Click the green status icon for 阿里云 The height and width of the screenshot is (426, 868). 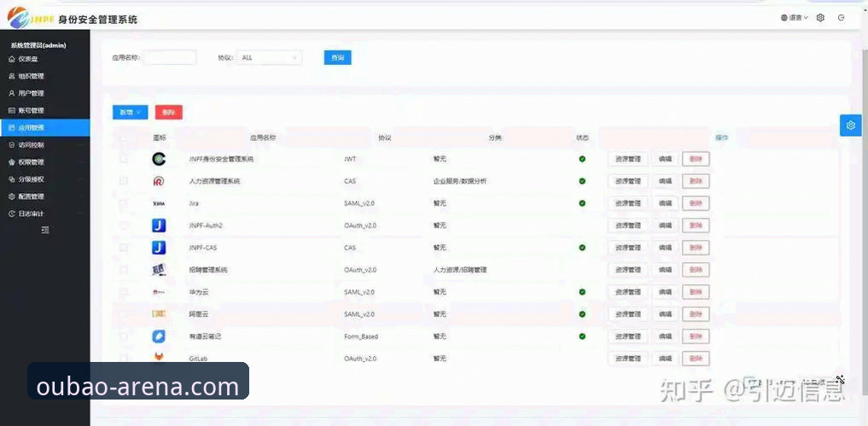point(582,314)
